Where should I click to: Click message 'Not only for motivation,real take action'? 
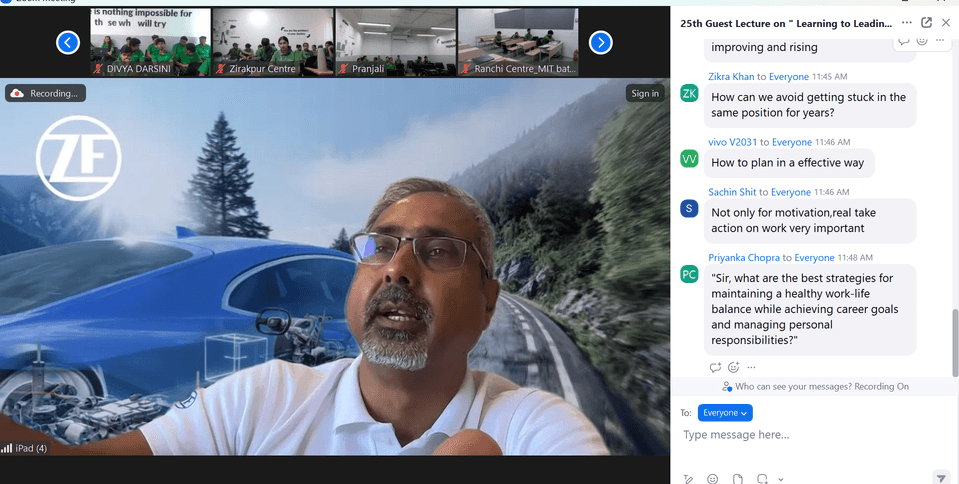click(810, 220)
